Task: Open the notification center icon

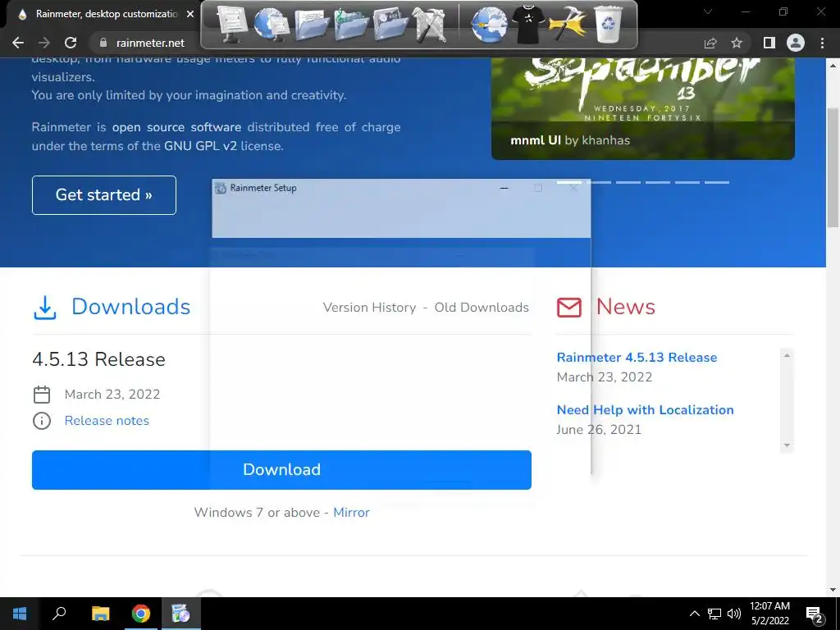Action: (x=815, y=614)
